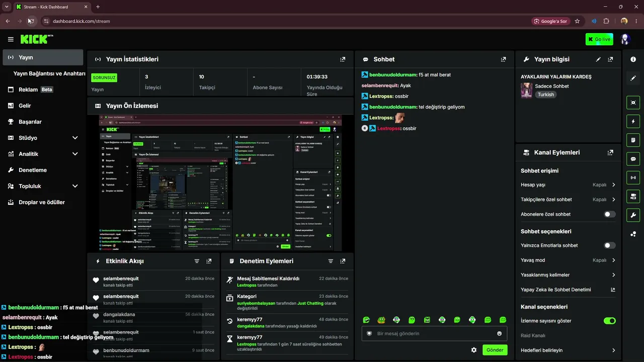The width and height of the screenshot is (644, 362).
Task: Open Başarılar in the sidebar
Action: (x=43, y=122)
